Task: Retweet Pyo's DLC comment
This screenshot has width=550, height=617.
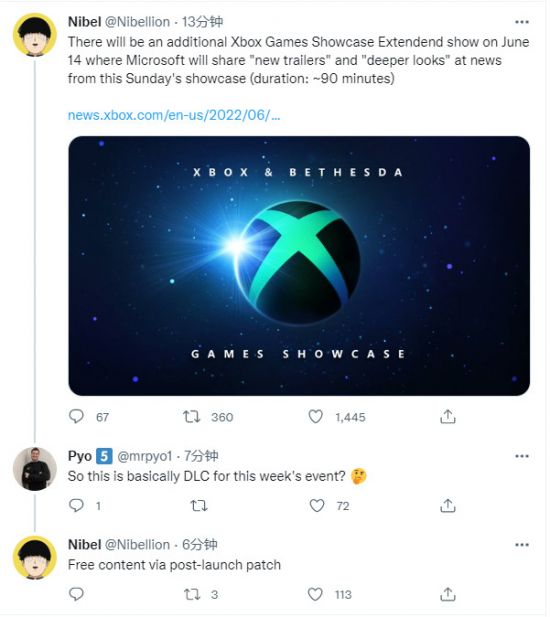Action: pyautogui.click(x=199, y=506)
